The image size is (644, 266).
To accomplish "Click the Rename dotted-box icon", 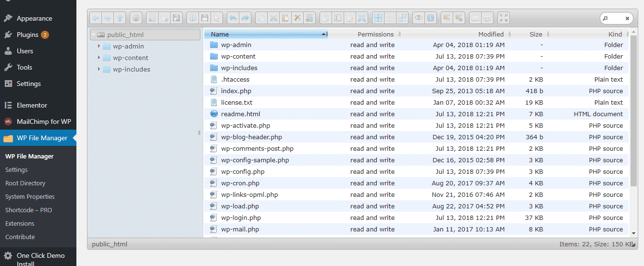I will (x=338, y=18).
